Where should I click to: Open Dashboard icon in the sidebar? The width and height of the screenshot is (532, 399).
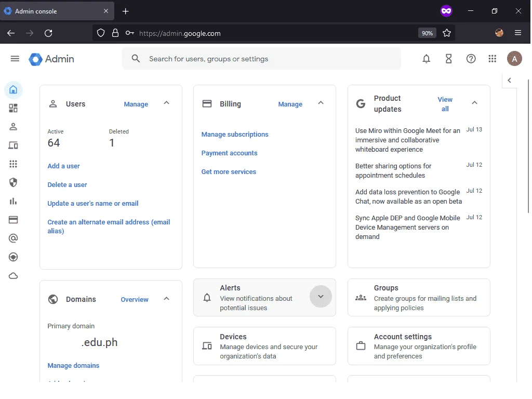pyautogui.click(x=13, y=108)
